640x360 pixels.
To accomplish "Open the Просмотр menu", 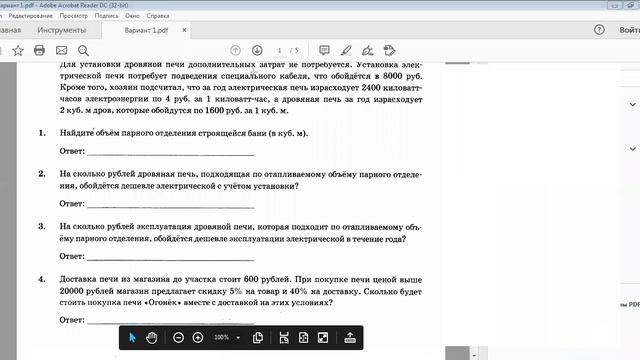I will (x=73, y=16).
